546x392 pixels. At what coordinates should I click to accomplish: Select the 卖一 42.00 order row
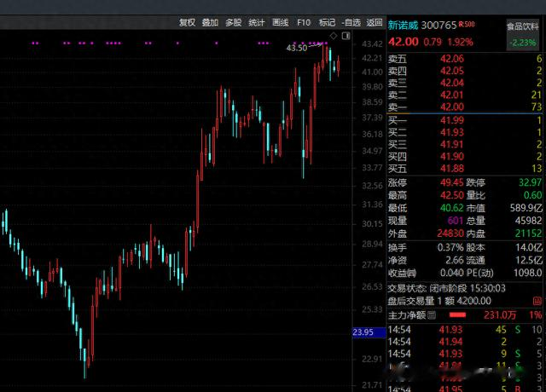coord(465,107)
